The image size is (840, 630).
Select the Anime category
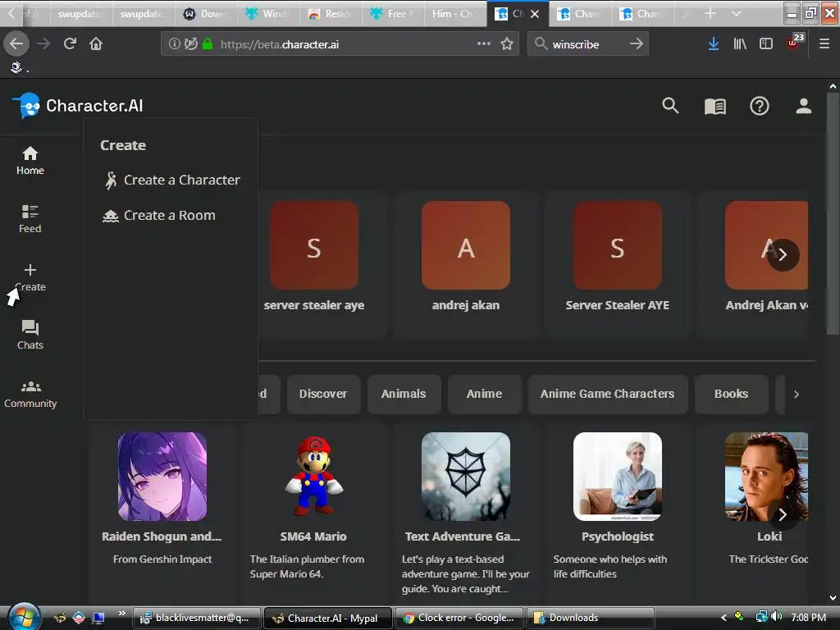coord(484,394)
